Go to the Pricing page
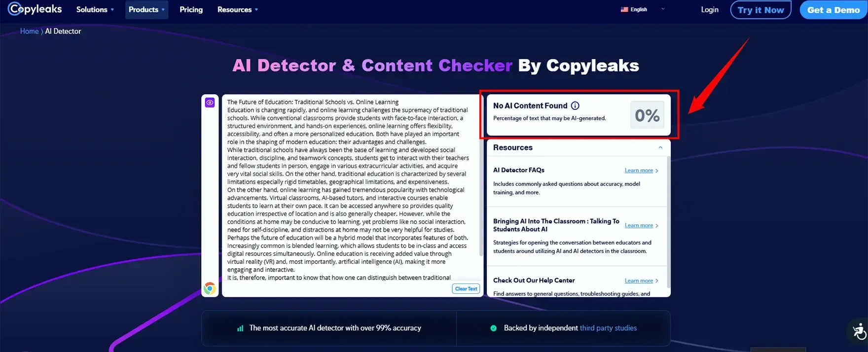Screen dimensions: 868x352 tap(191, 9)
